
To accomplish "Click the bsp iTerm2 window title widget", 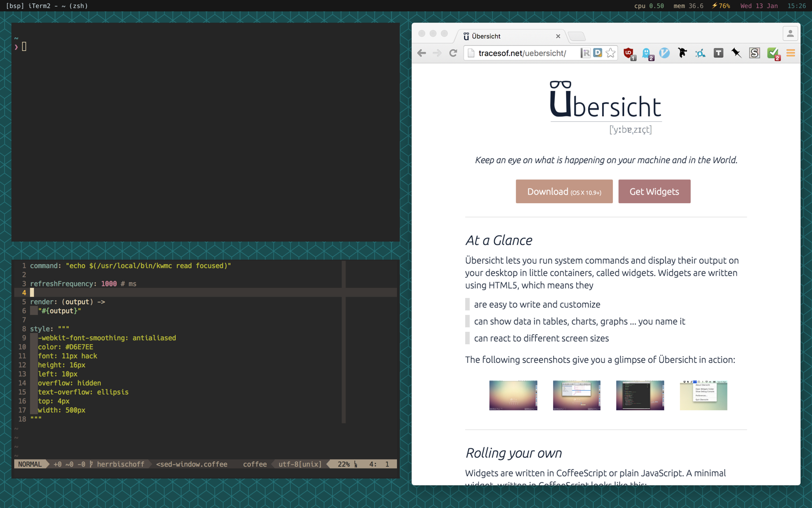I will click(47, 6).
